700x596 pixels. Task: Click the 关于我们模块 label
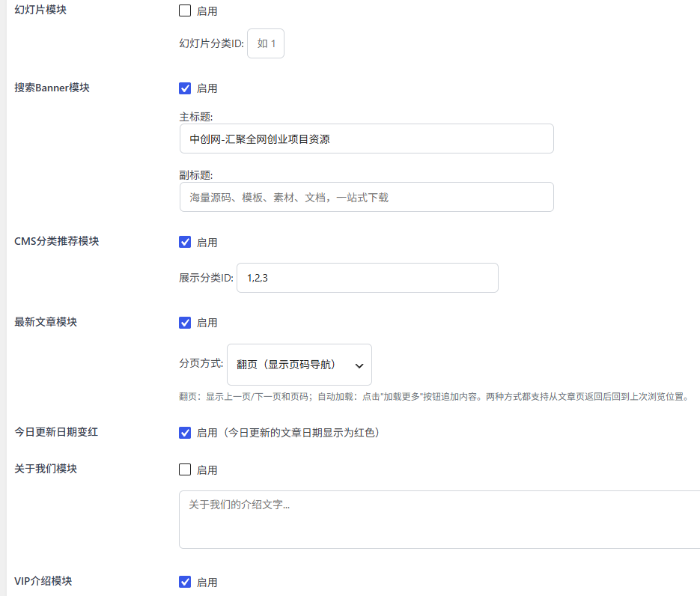click(46, 469)
